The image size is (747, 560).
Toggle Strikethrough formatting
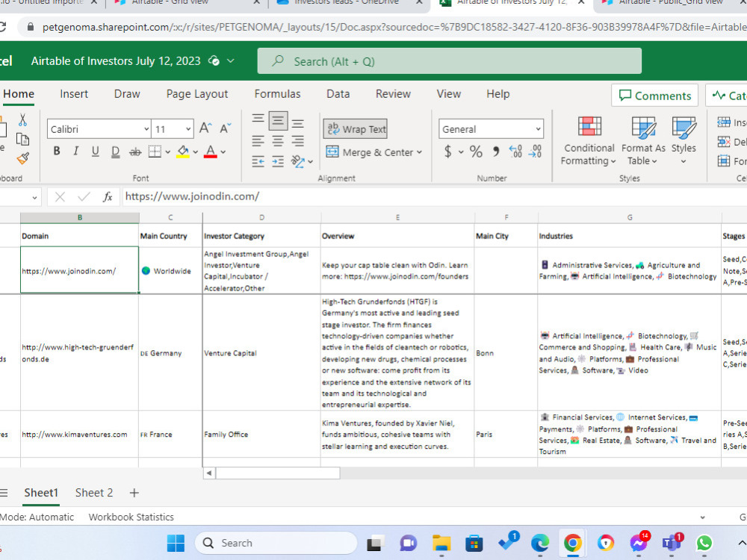tap(135, 152)
